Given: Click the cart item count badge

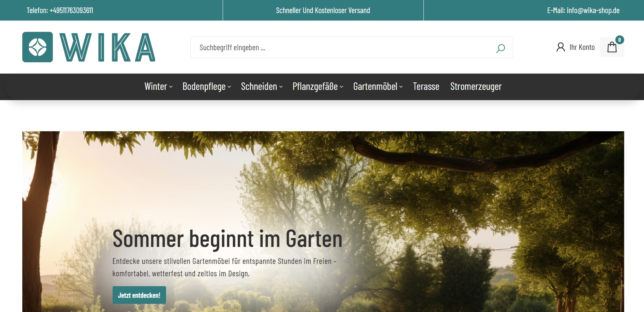Looking at the screenshot, I should 619,40.
